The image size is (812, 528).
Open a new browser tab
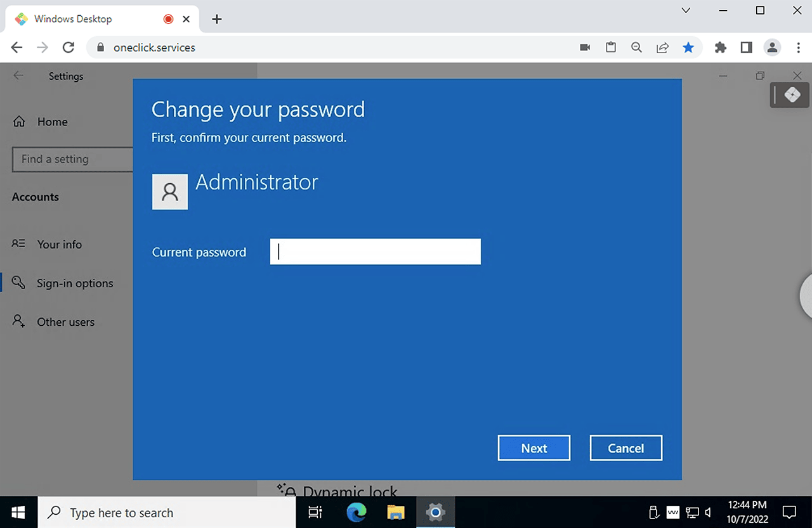coord(217,19)
